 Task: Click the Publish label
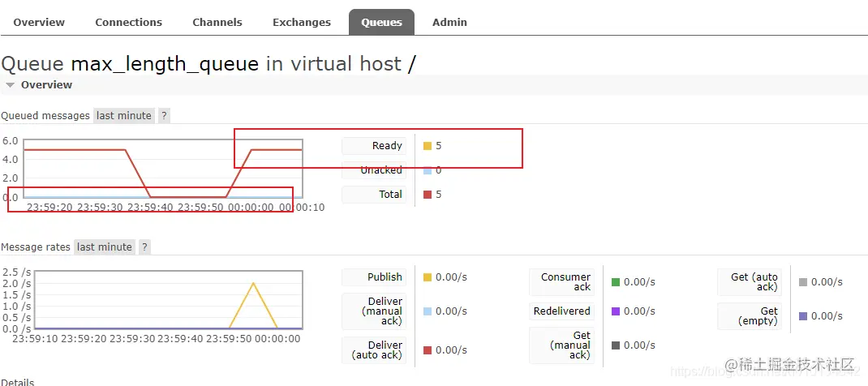coord(374,277)
